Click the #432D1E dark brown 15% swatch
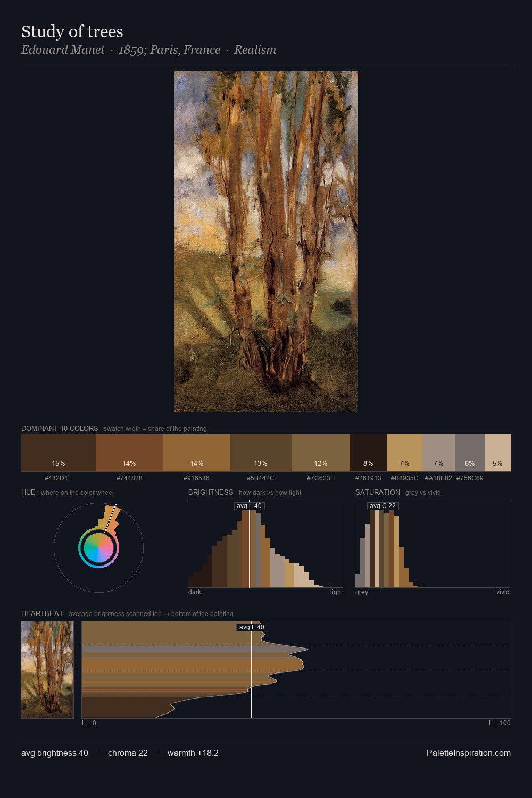This screenshot has height=798, width=532. [59, 453]
